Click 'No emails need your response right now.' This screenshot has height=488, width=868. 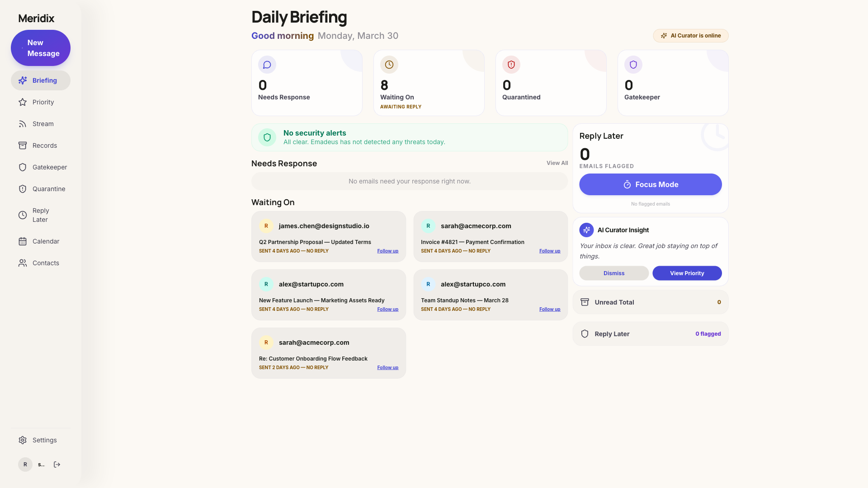[x=410, y=181]
